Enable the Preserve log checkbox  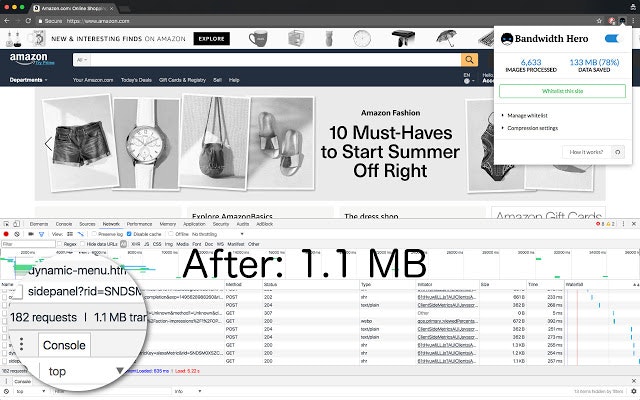pos(93,234)
